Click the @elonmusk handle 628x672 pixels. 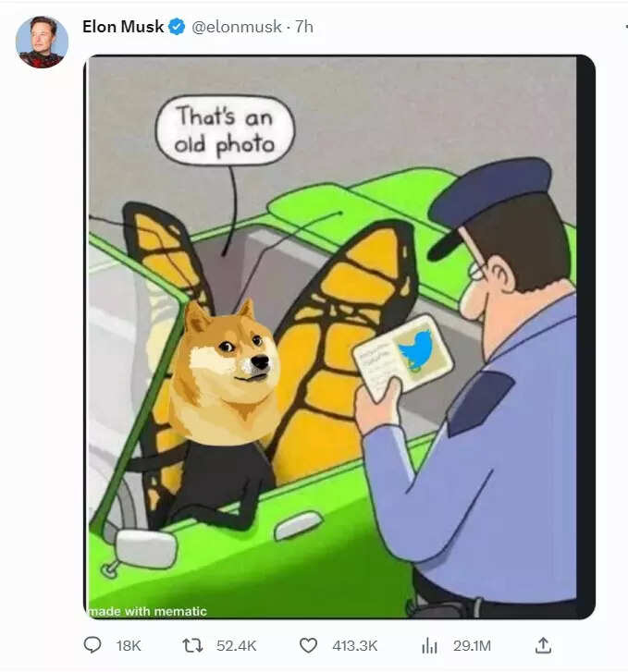[x=237, y=27]
